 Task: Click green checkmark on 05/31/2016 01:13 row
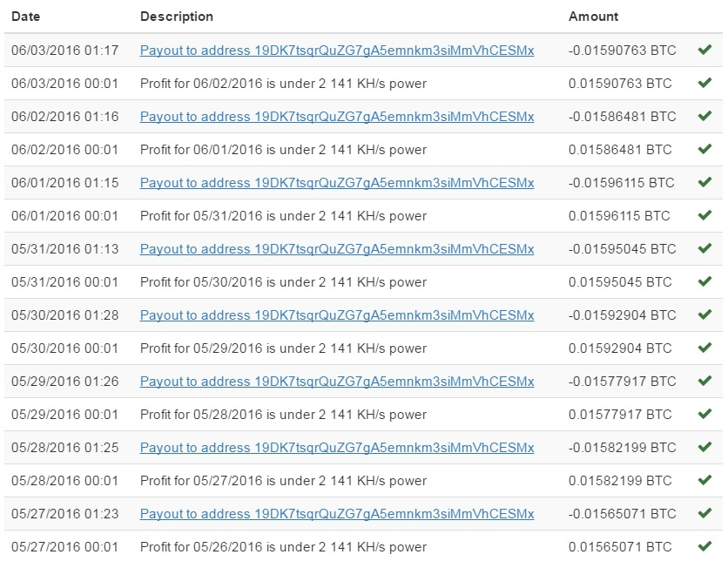[704, 248]
